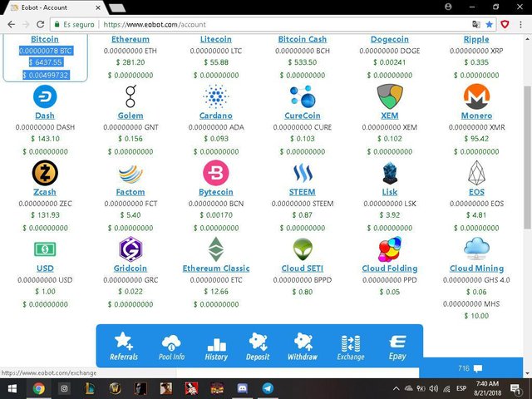This screenshot has width=532, height=399.
Task: Open Discord from the taskbar
Action: tap(243, 388)
